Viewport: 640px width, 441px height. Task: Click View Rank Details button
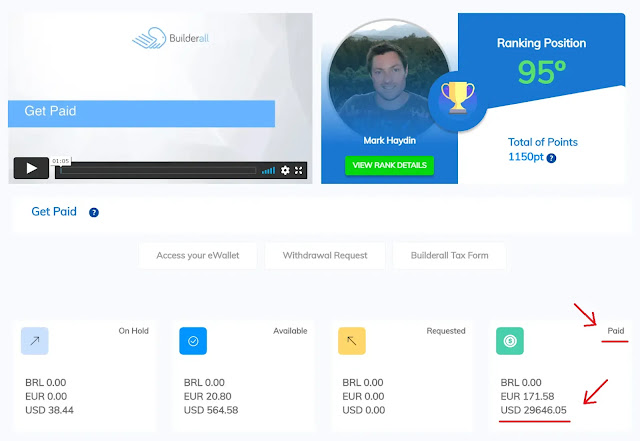click(x=389, y=165)
